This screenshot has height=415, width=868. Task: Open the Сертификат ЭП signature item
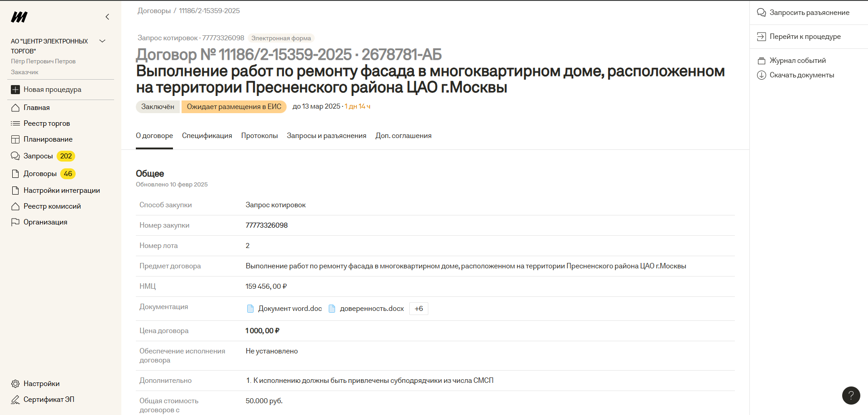point(48,400)
